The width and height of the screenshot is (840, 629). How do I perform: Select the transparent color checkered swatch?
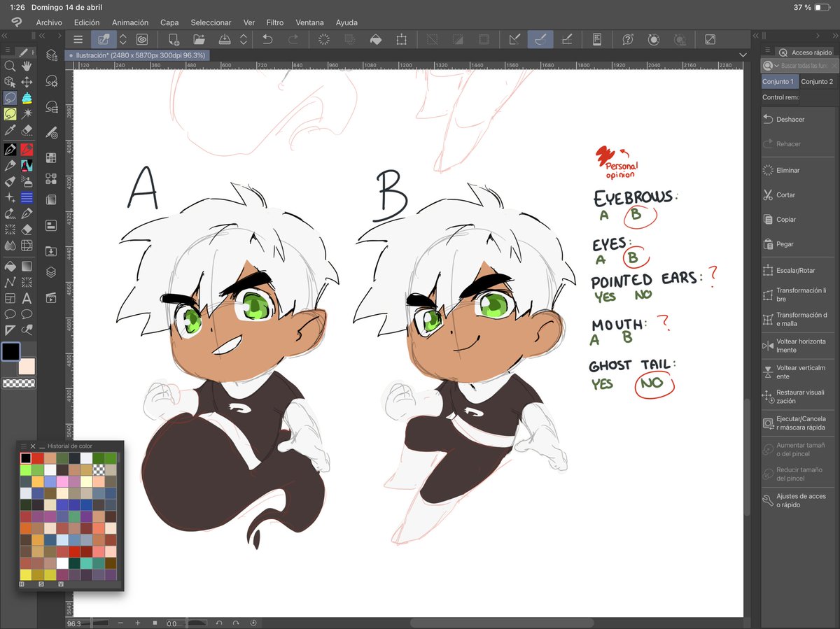(x=20, y=383)
